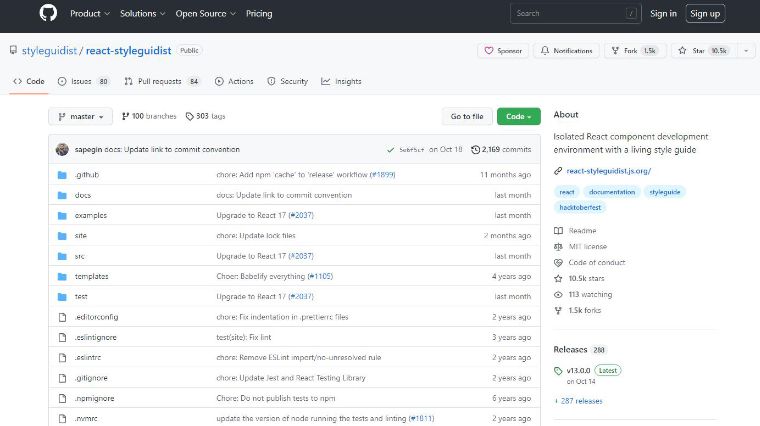Image resolution: width=760 pixels, height=426 pixels.
Task: Open the .gitignore file icon
Action: pos(62,378)
